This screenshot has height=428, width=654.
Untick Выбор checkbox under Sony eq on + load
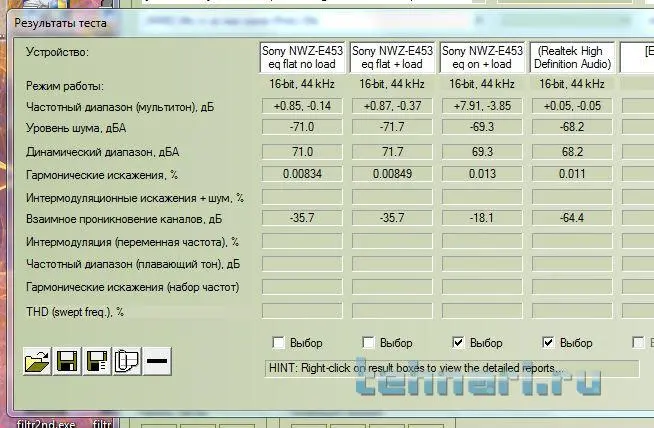click(458, 343)
